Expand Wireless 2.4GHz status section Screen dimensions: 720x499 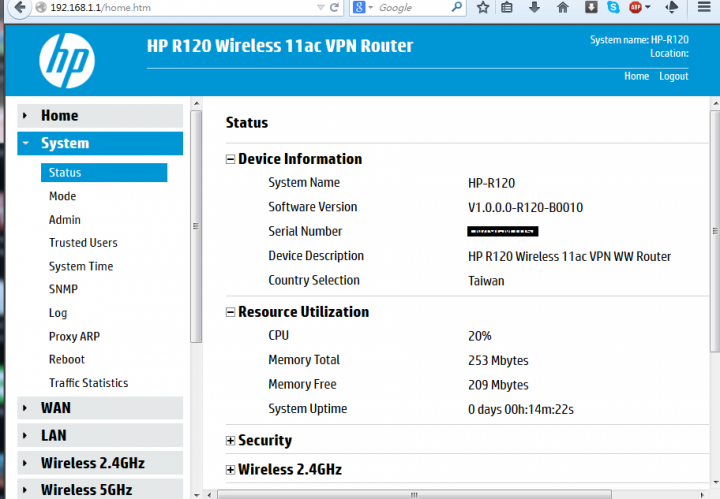230,470
